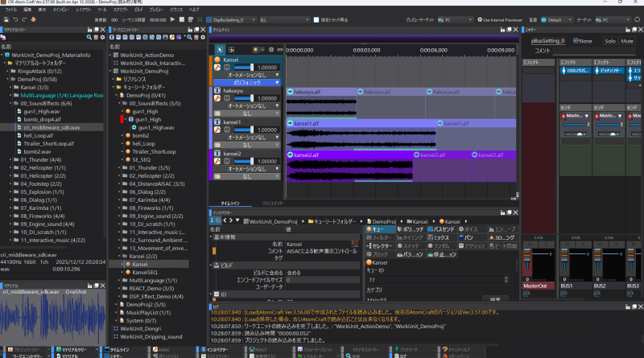Undo the last action
This screenshot has height=358, width=644.
(15, 19)
